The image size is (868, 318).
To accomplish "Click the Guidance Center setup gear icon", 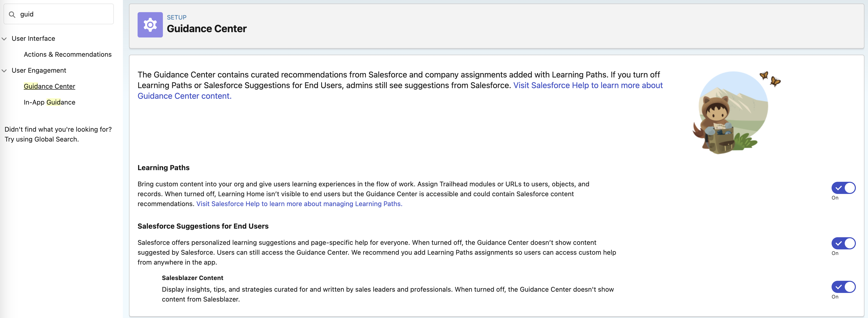I will coord(150,25).
